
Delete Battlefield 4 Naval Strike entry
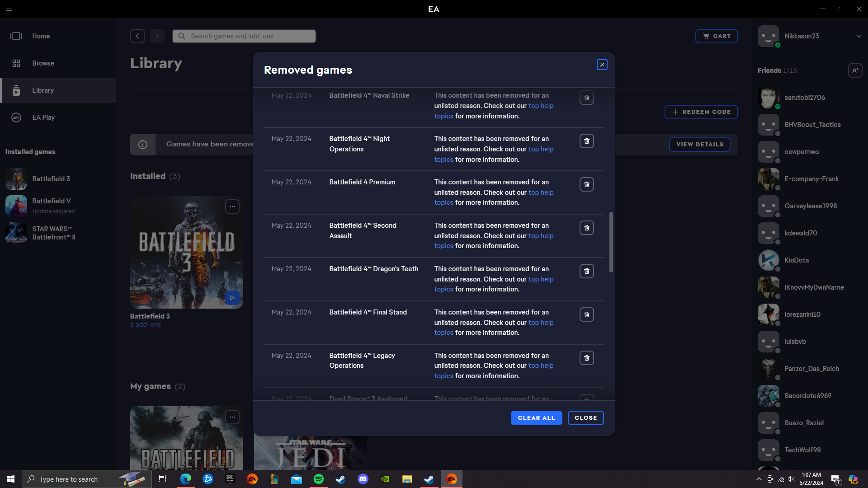pyautogui.click(x=586, y=98)
